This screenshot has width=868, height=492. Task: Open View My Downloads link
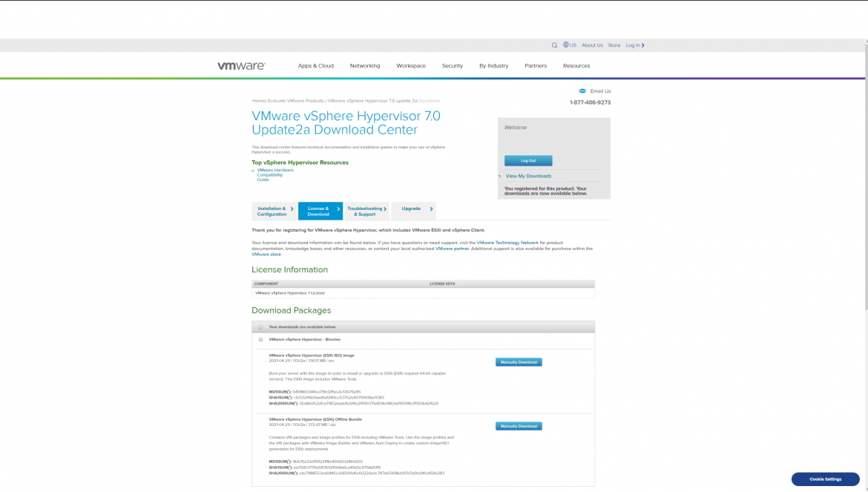pyautogui.click(x=528, y=176)
